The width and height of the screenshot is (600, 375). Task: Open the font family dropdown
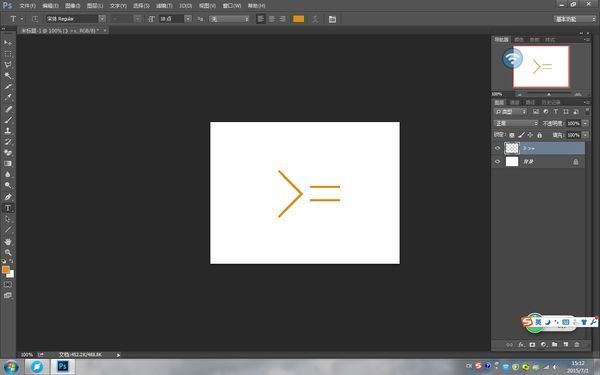(x=102, y=19)
